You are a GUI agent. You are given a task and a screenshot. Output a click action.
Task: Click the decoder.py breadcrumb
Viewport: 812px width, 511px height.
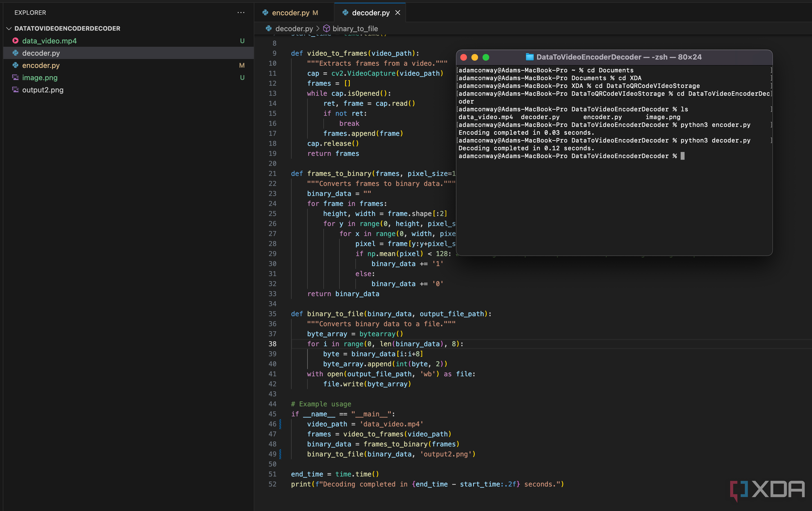[294, 29]
